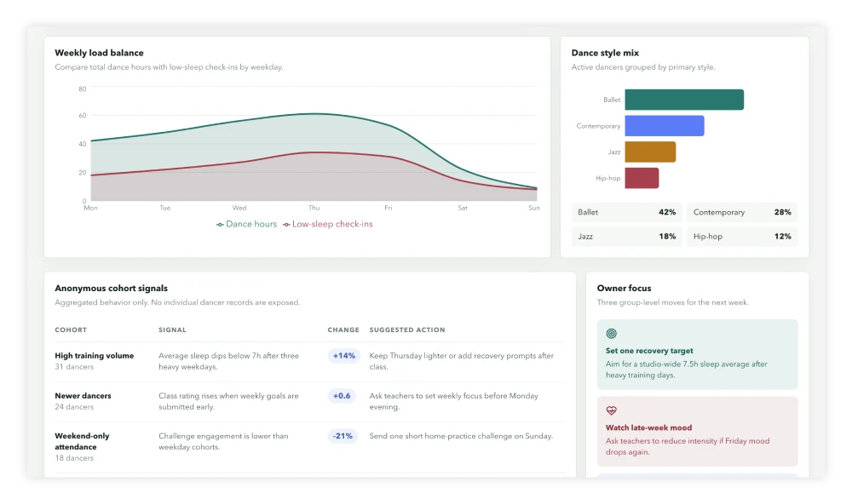Image resolution: width=852 pixels, height=504 pixels.
Task: Click the Sat label on chart axis
Action: tap(463, 208)
